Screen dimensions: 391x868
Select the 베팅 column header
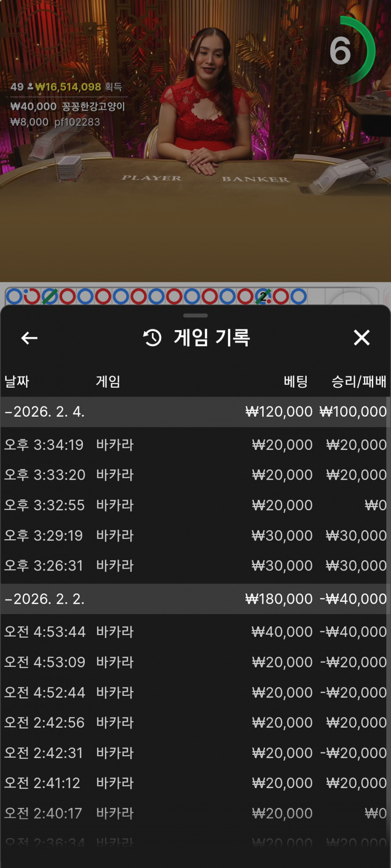295,382
